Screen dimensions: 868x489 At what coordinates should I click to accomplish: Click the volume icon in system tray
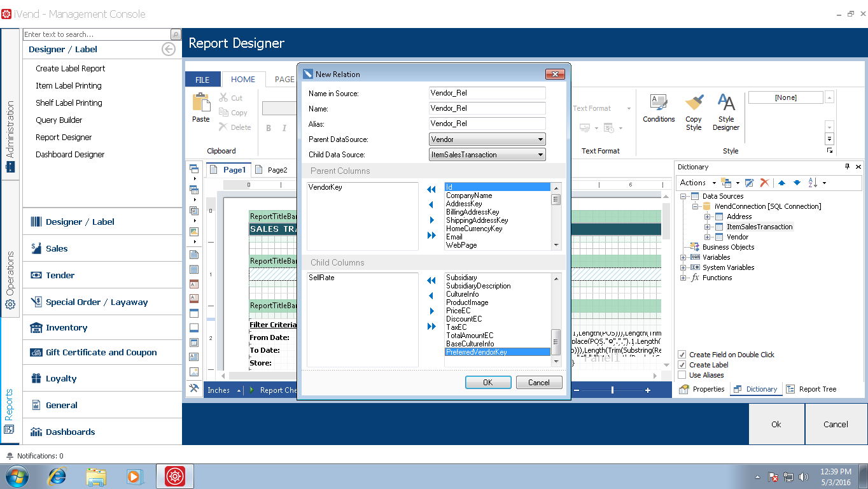804,476
